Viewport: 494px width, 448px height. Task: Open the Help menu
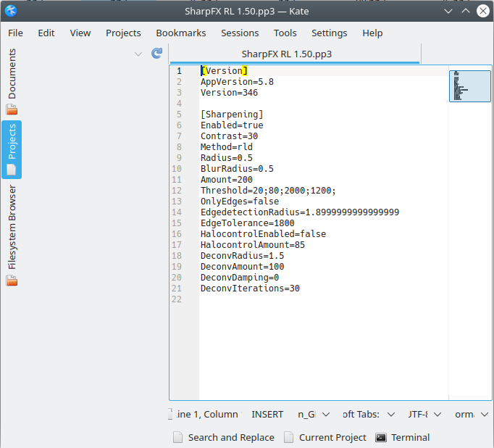point(372,33)
